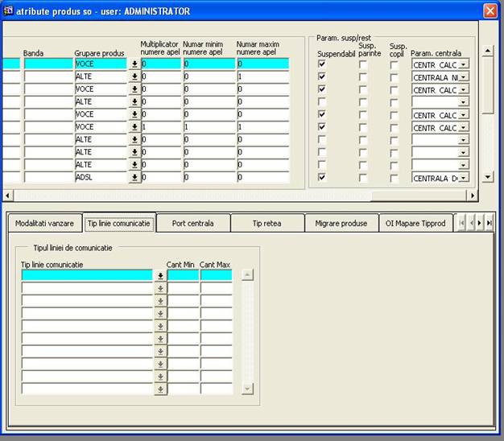
Task: Enable Susp. copil checkbox in the first row
Action: click(394, 64)
